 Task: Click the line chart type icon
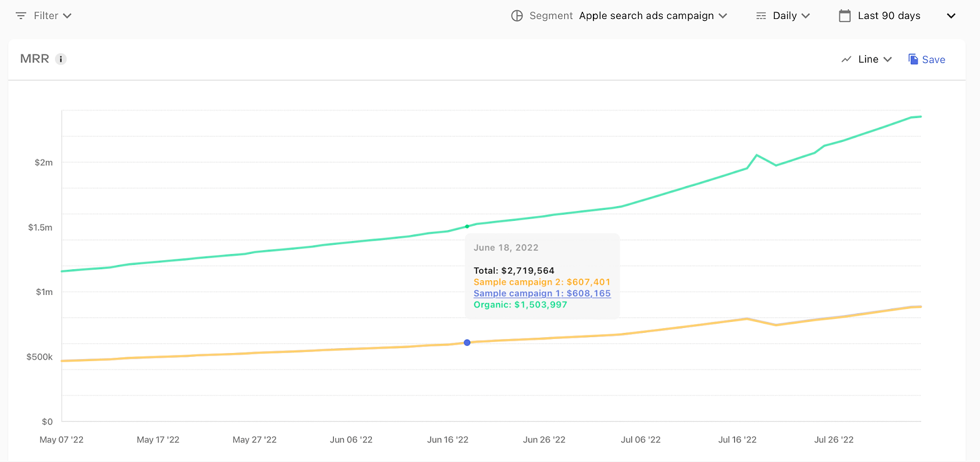pyautogui.click(x=846, y=59)
